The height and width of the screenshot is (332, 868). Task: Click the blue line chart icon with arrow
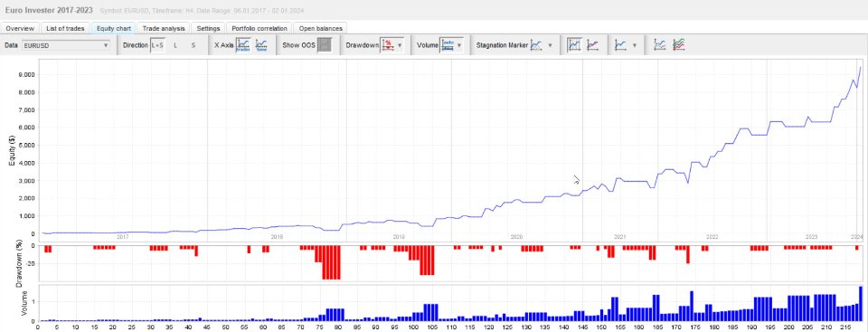coord(621,45)
